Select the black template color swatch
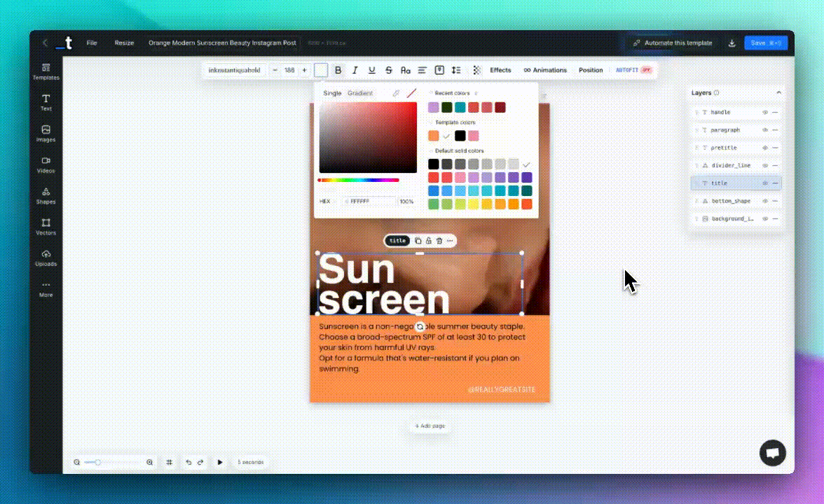This screenshot has height=504, width=824. [460, 136]
